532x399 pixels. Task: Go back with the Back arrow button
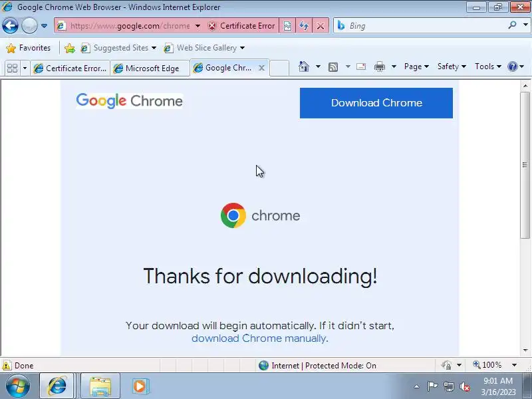tap(10, 26)
